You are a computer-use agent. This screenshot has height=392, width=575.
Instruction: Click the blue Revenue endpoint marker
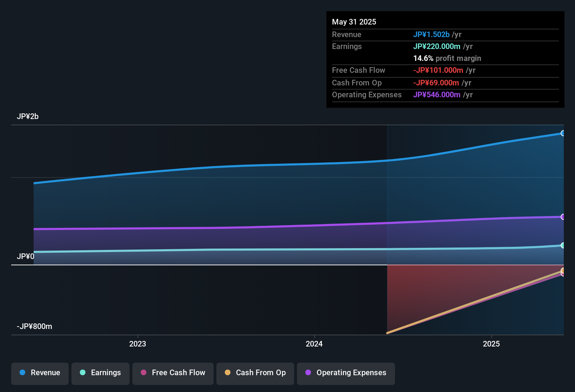(563, 133)
